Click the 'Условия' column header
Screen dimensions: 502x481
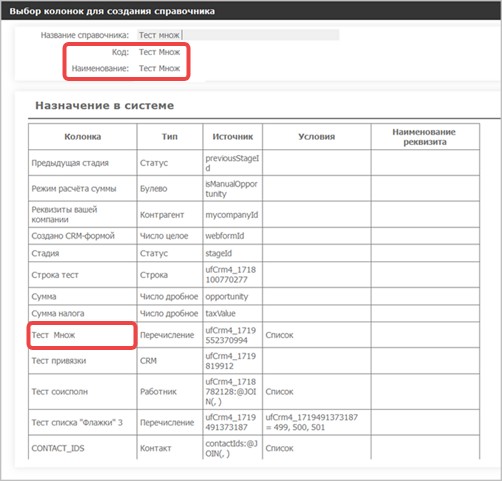(x=317, y=137)
